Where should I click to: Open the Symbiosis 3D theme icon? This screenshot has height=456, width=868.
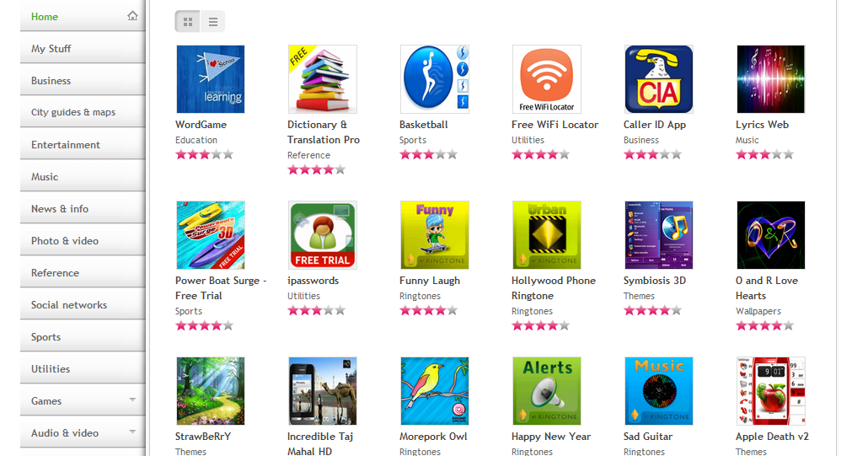[x=659, y=235]
